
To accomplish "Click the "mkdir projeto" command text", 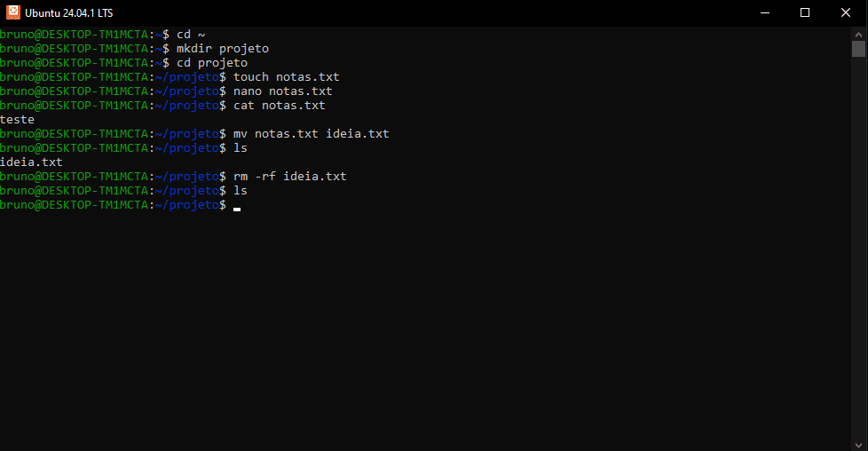I will click(223, 49).
